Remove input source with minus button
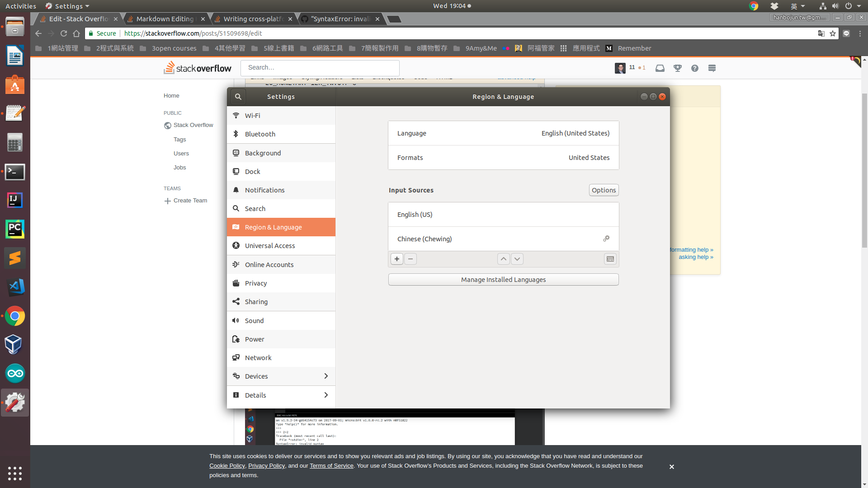Image resolution: width=868 pixels, height=488 pixels. [410, 259]
